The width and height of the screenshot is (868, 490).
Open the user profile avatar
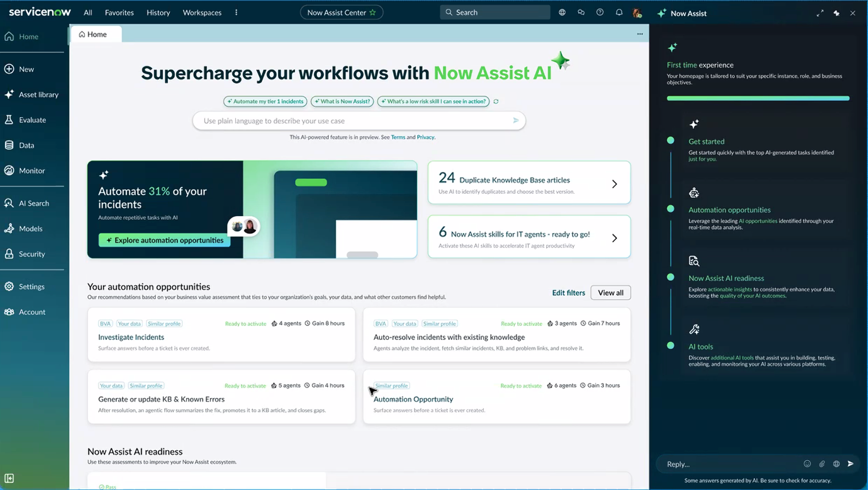tap(637, 13)
